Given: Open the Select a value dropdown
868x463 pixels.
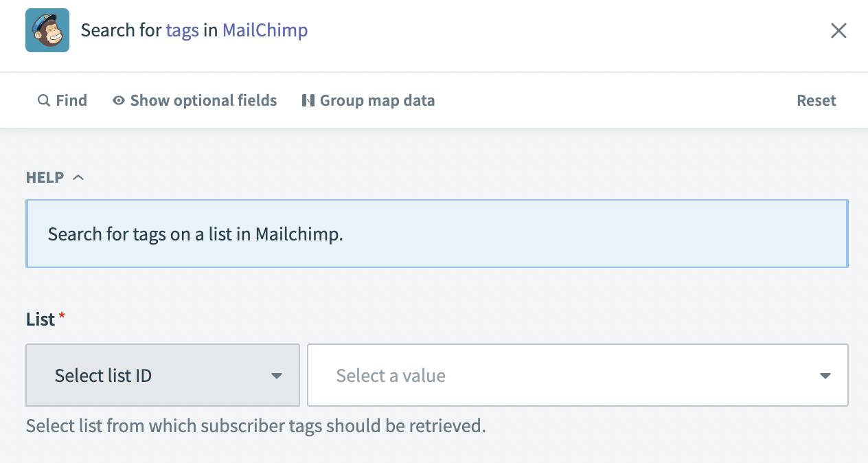Looking at the screenshot, I should click(x=578, y=376).
